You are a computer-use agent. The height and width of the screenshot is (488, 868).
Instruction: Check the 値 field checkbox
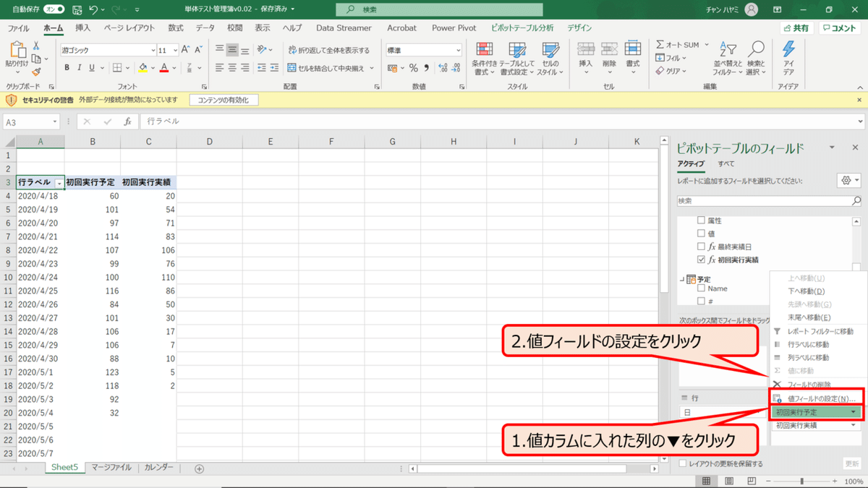700,234
